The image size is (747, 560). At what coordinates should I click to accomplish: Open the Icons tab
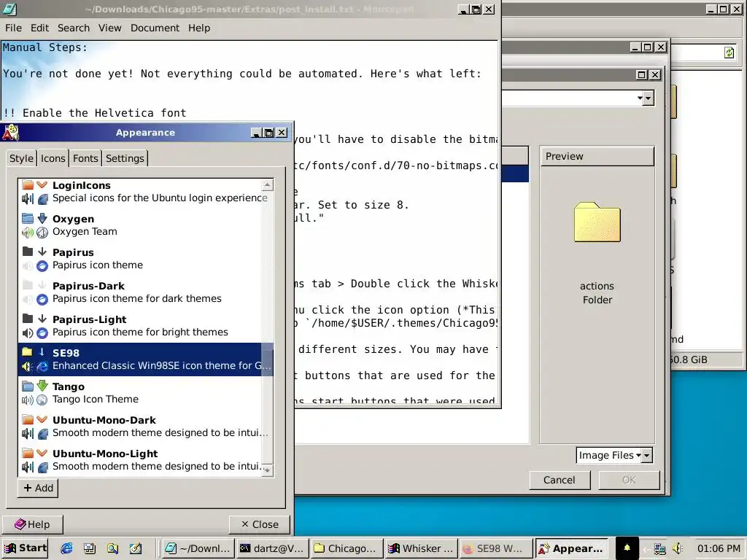53,158
